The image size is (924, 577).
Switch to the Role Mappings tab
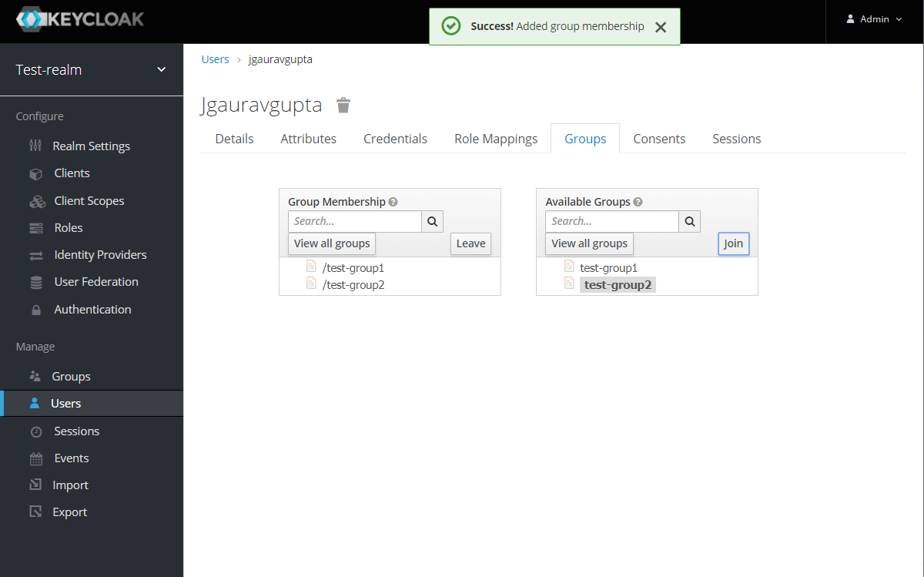pos(496,139)
